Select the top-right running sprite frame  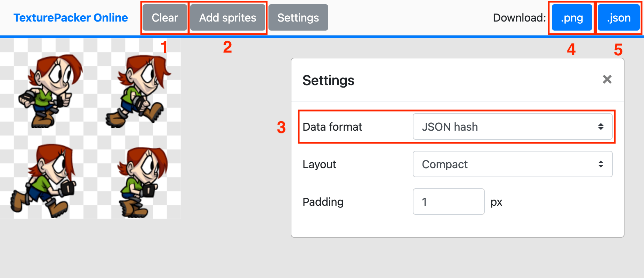tap(139, 91)
